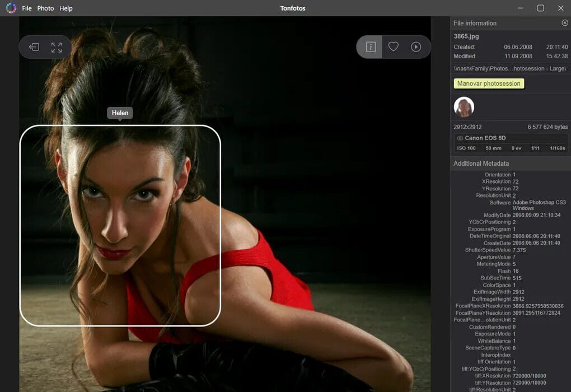571x392 pixels.
Task: Open the Help menu
Action: pyautogui.click(x=66, y=8)
